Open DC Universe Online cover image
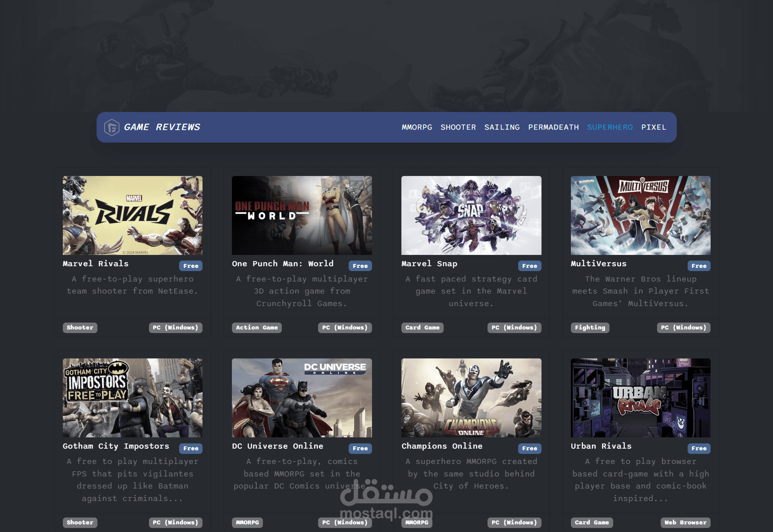 302,398
